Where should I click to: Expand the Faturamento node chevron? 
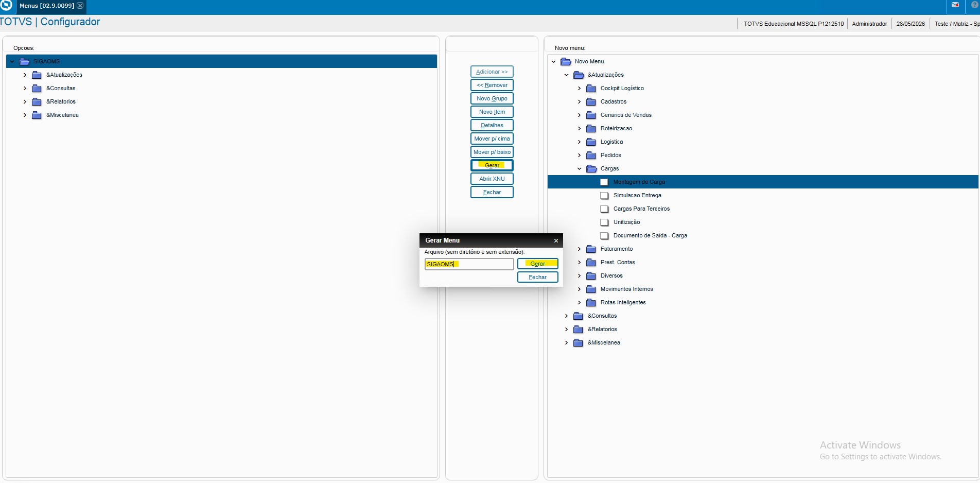[579, 249]
